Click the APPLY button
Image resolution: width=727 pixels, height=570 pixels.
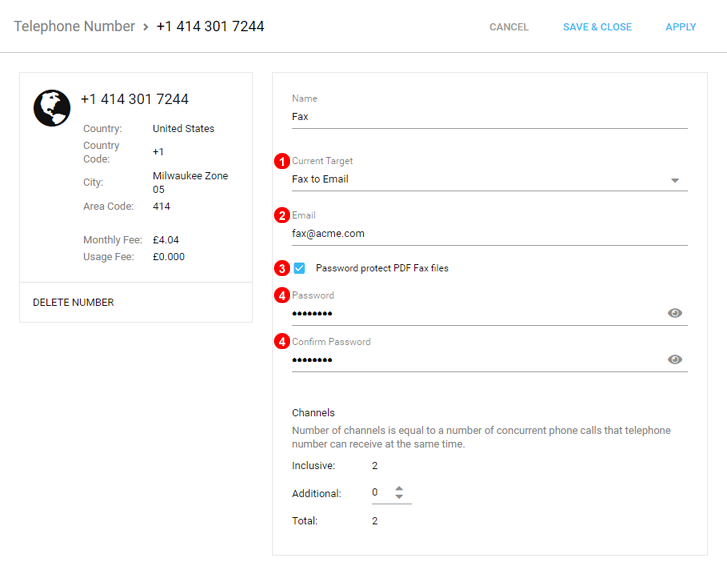point(681,27)
